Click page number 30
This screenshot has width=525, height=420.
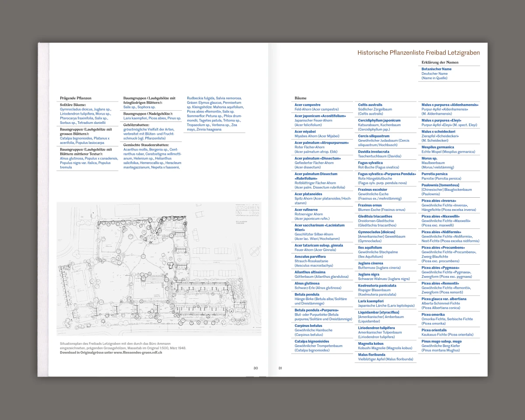256,368
